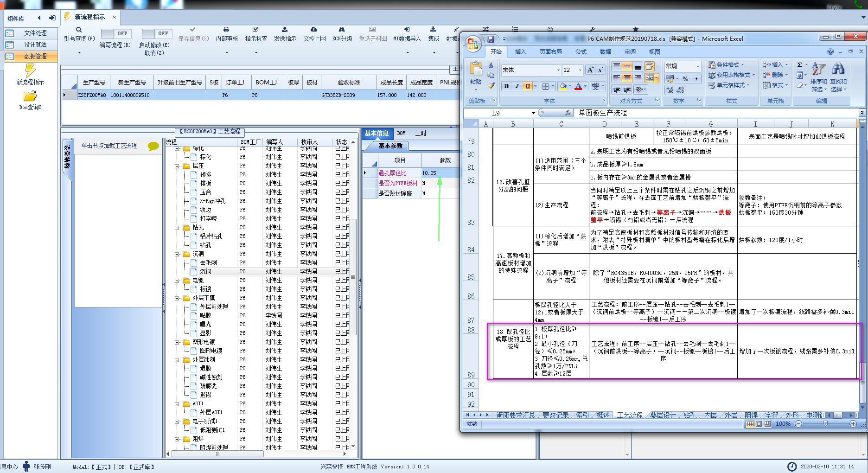Click the Cut scissors icon in Excel
Image resolution: width=868 pixels, height=473 pixels.
click(491, 65)
